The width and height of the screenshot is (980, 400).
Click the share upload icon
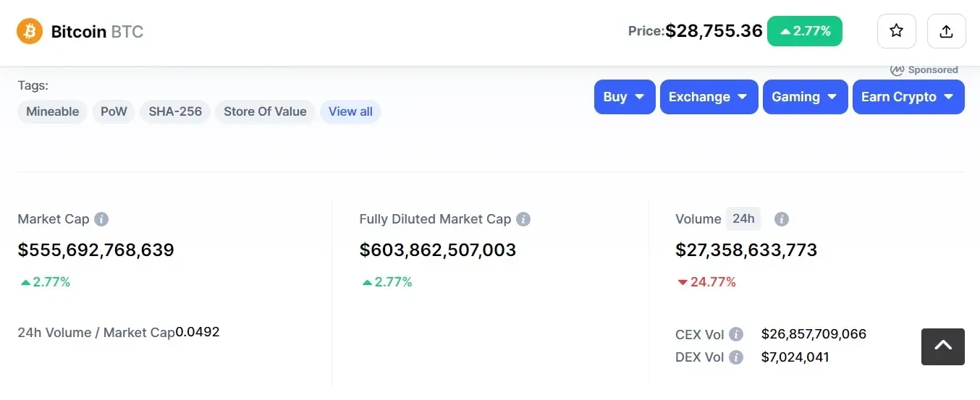946,31
